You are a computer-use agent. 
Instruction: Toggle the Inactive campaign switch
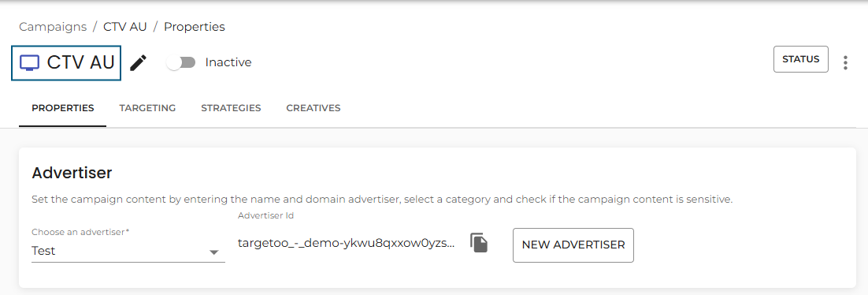pos(182,62)
